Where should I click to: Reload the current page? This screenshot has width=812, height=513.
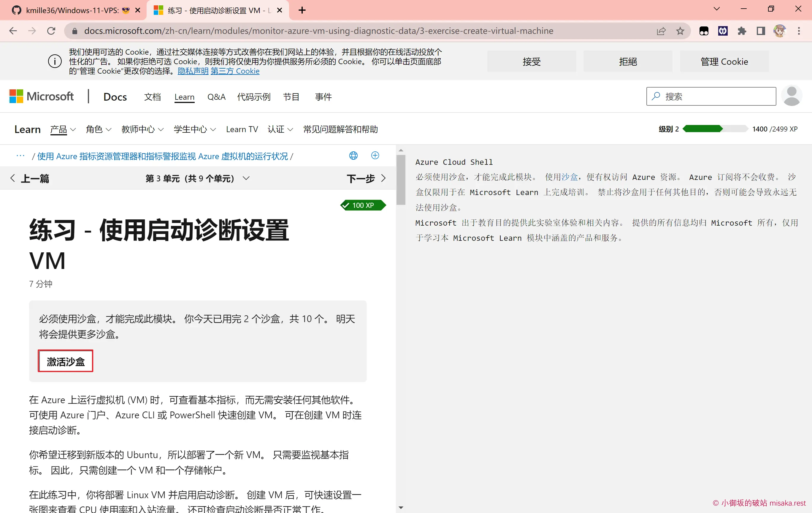coord(51,31)
